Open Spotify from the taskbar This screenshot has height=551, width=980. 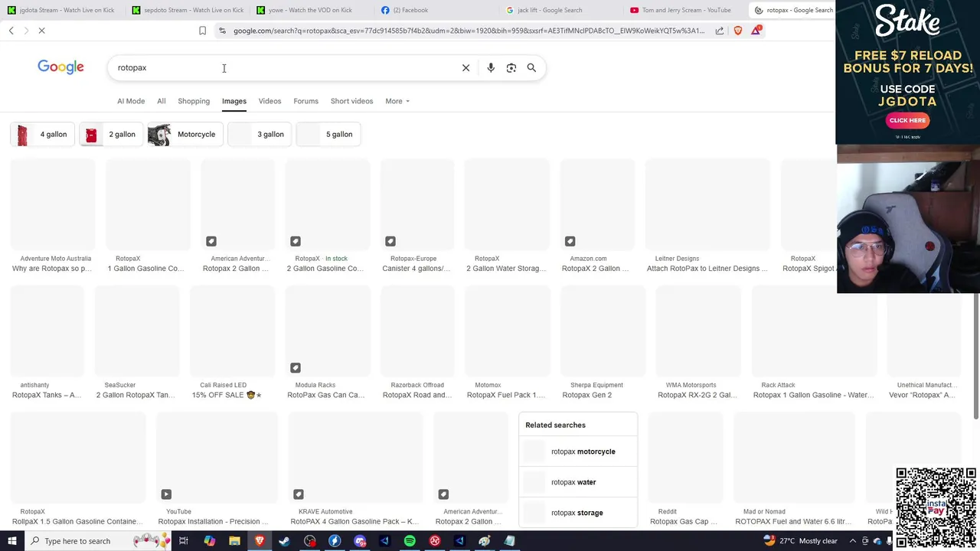click(x=410, y=541)
